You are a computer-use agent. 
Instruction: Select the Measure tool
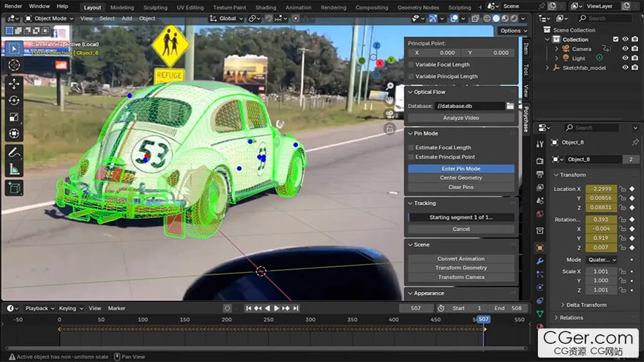(14, 170)
